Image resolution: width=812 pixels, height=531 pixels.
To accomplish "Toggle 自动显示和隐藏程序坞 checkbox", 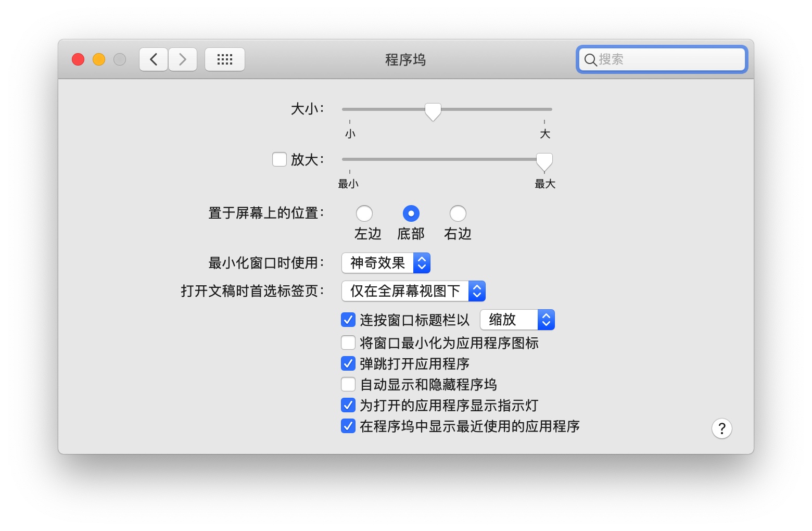I will pyautogui.click(x=348, y=384).
